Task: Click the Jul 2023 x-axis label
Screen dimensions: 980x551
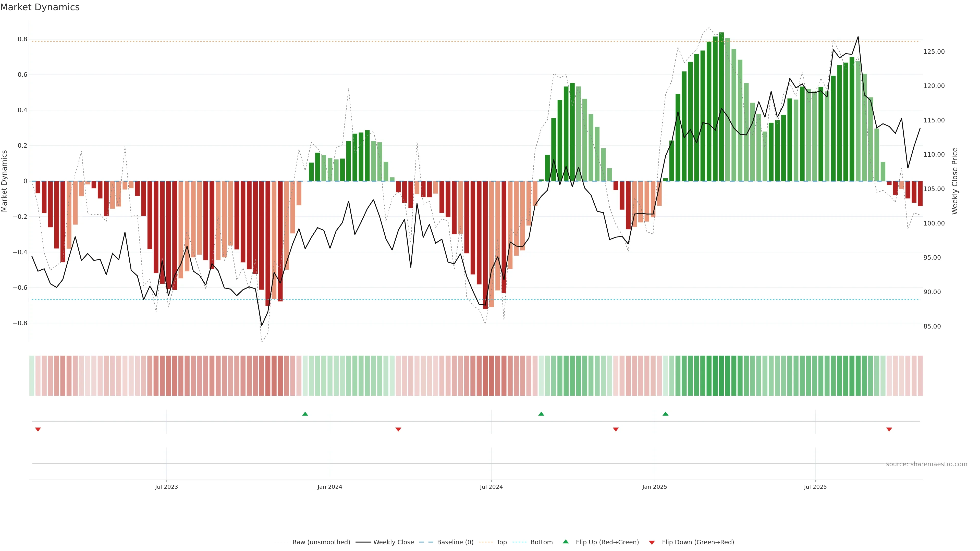Action: tap(166, 487)
